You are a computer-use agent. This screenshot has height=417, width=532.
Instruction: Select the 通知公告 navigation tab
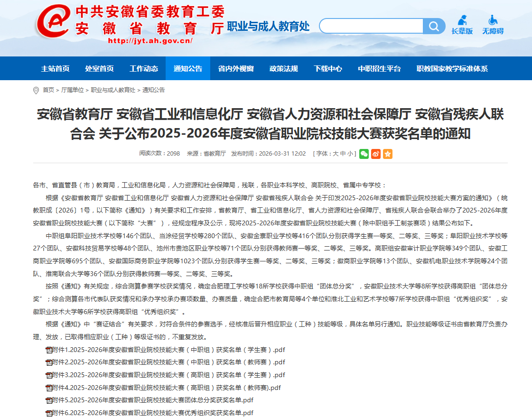[x=187, y=68]
